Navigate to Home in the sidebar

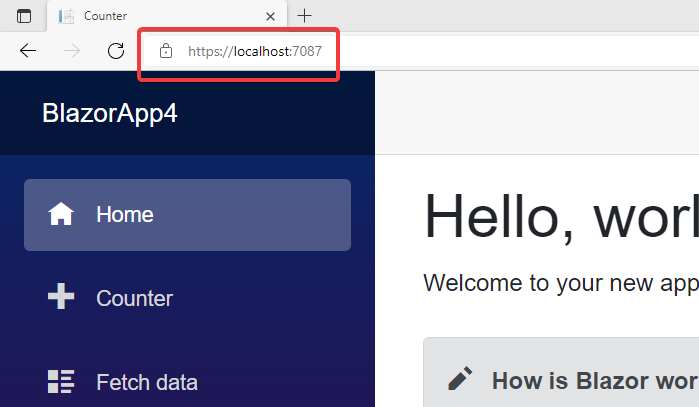tap(187, 215)
